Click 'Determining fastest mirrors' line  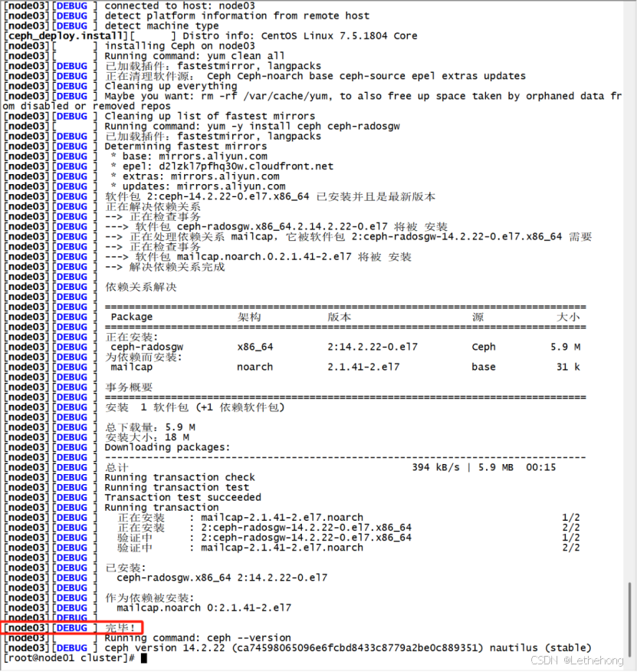[186, 147]
